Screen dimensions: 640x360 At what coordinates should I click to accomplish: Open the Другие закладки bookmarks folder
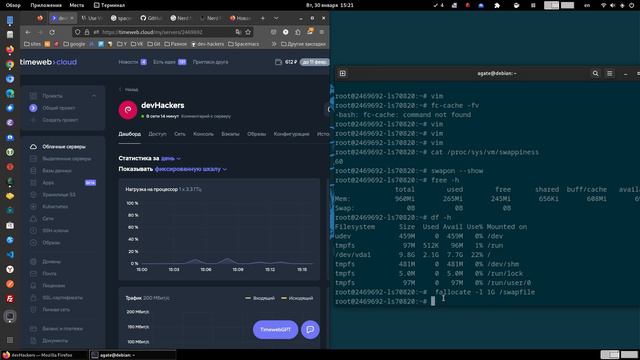point(303,44)
